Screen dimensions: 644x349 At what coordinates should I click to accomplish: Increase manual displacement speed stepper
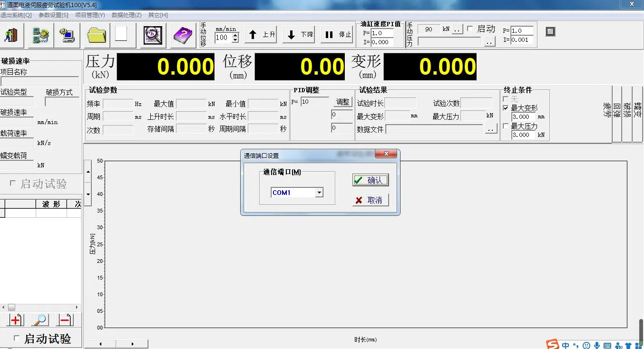[235, 35]
